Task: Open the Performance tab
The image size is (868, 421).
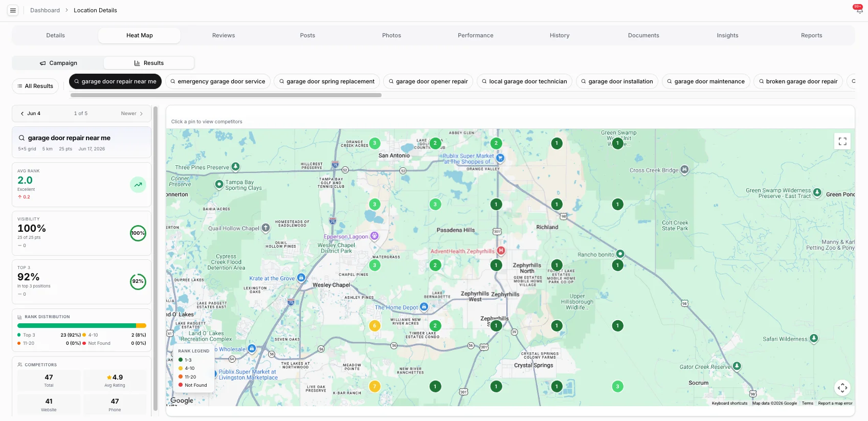Action: (476, 35)
